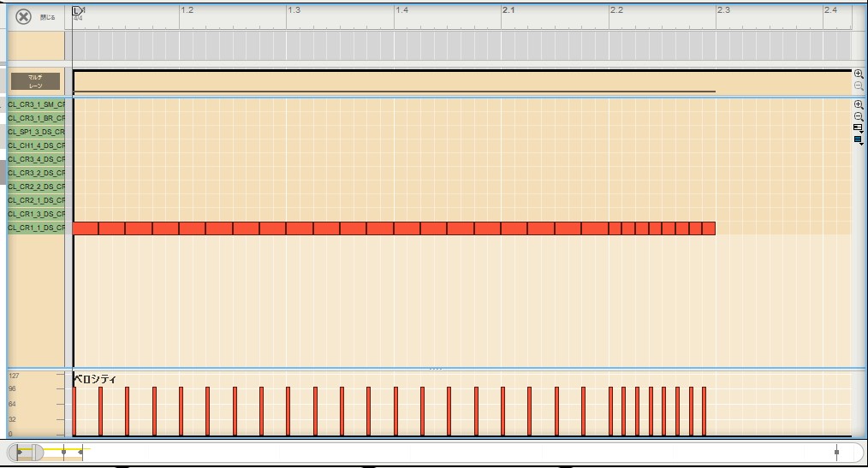Select the CL_CR1_3_DS_CR drum lane
The width and height of the screenshot is (868, 468).
[x=36, y=214]
